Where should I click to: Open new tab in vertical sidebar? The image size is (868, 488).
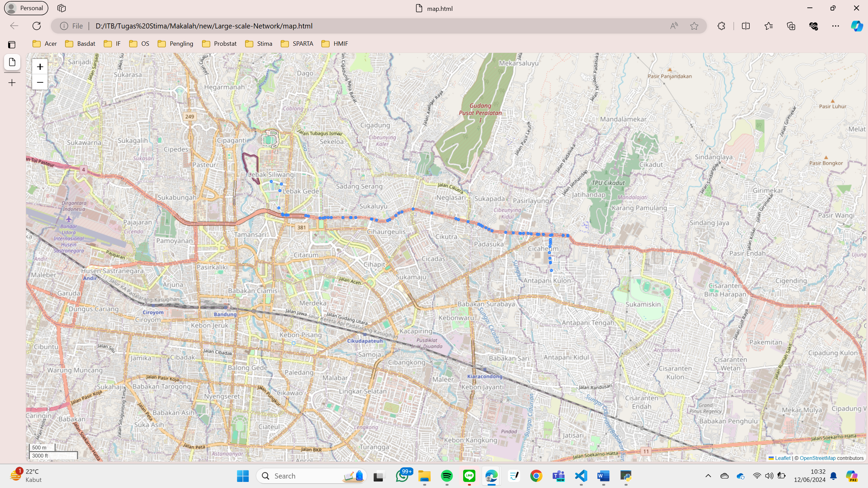[12, 83]
